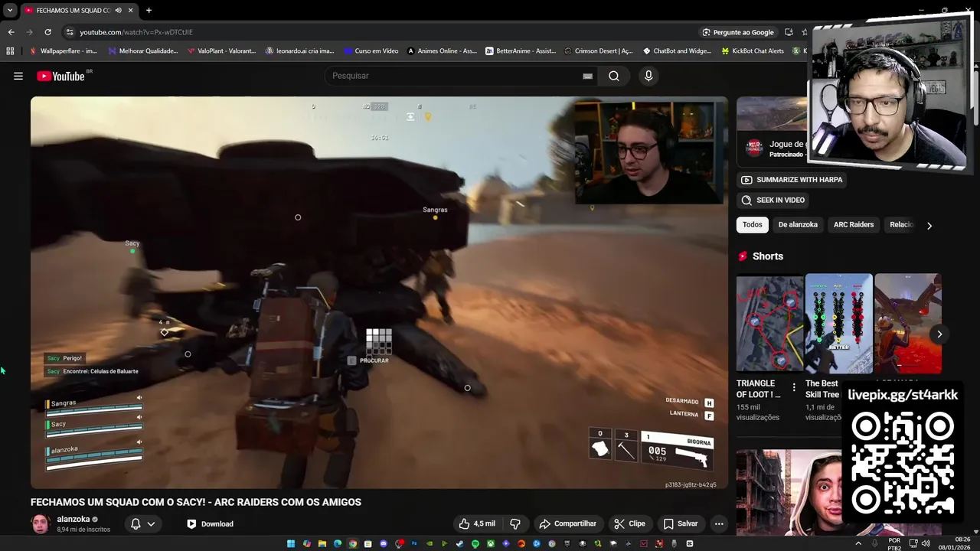Open KickBot Chat Alerts bookmark

753,51
